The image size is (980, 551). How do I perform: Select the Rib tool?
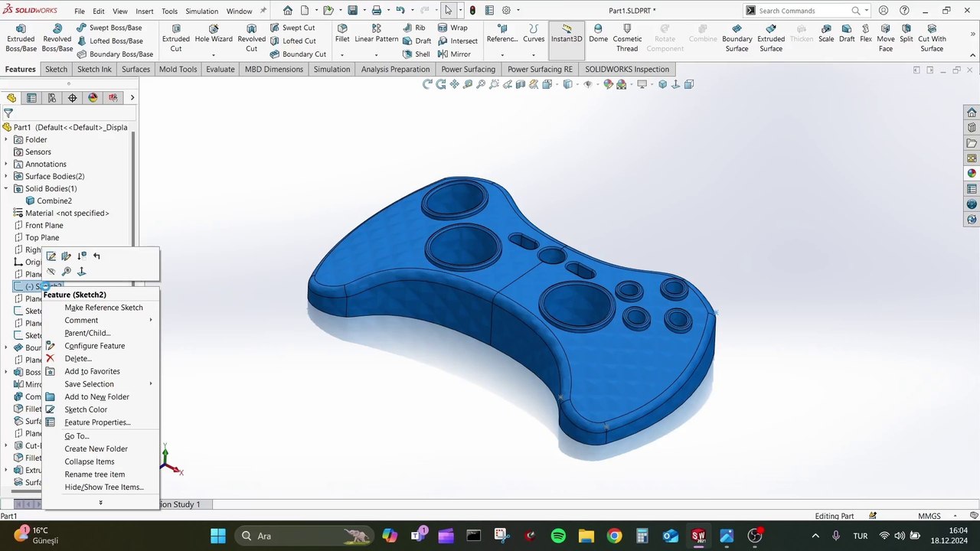pos(413,28)
